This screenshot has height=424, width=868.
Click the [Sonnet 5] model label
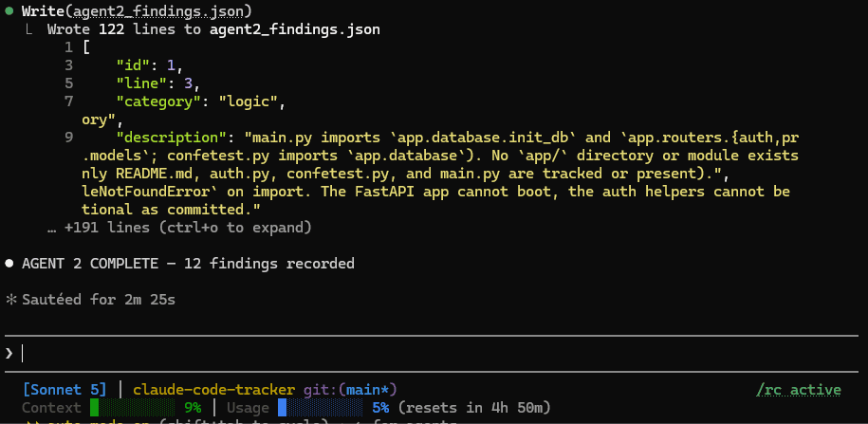pos(65,390)
